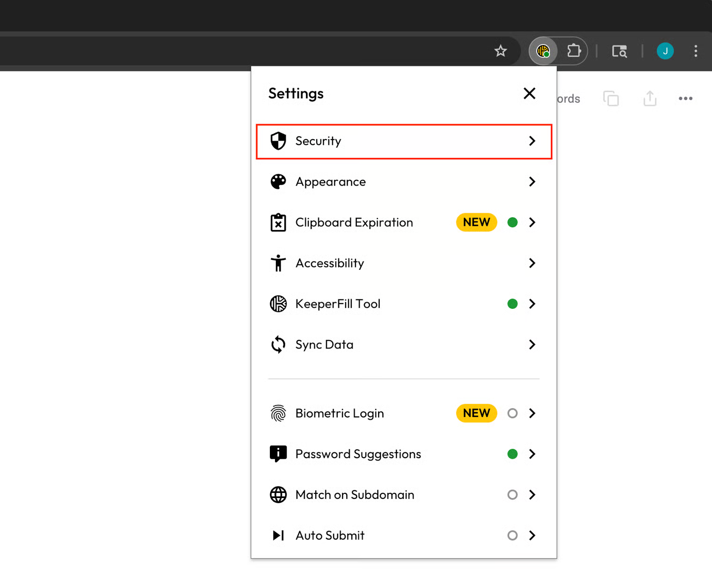Click the Security shield icon
The image size is (712, 588).
[x=278, y=141]
